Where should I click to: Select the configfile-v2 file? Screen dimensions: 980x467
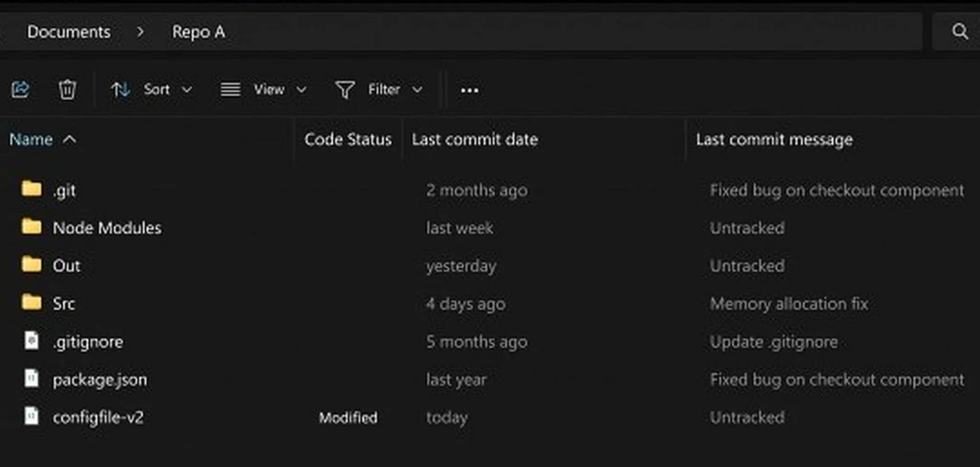tap(98, 417)
